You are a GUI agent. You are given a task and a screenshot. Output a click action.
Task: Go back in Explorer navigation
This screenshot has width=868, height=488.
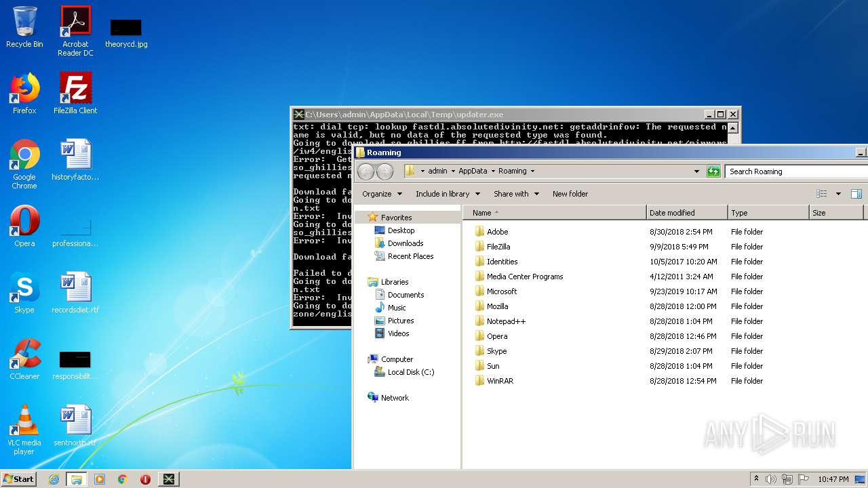(x=366, y=171)
